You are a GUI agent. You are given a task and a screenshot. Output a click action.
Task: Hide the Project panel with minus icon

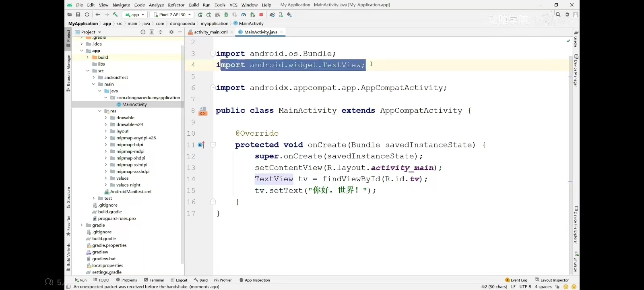pyautogui.click(x=180, y=32)
